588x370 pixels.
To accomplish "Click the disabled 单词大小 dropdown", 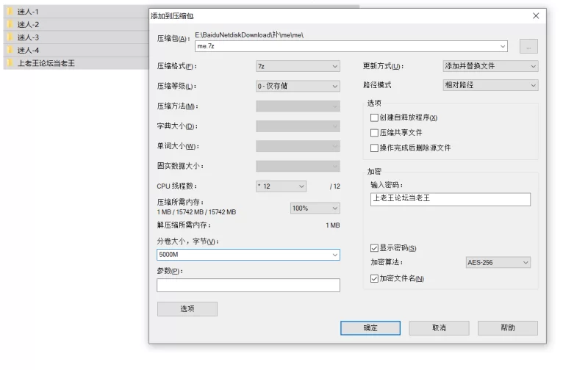I will click(298, 146).
